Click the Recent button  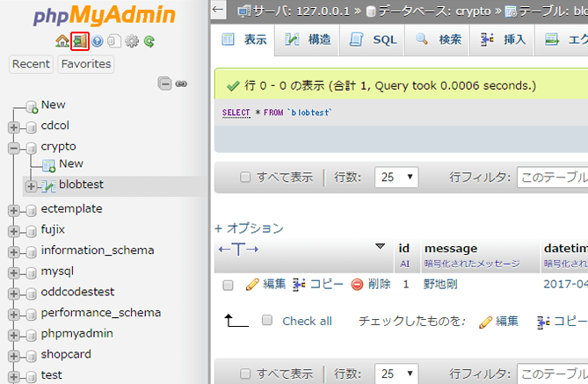point(31,64)
